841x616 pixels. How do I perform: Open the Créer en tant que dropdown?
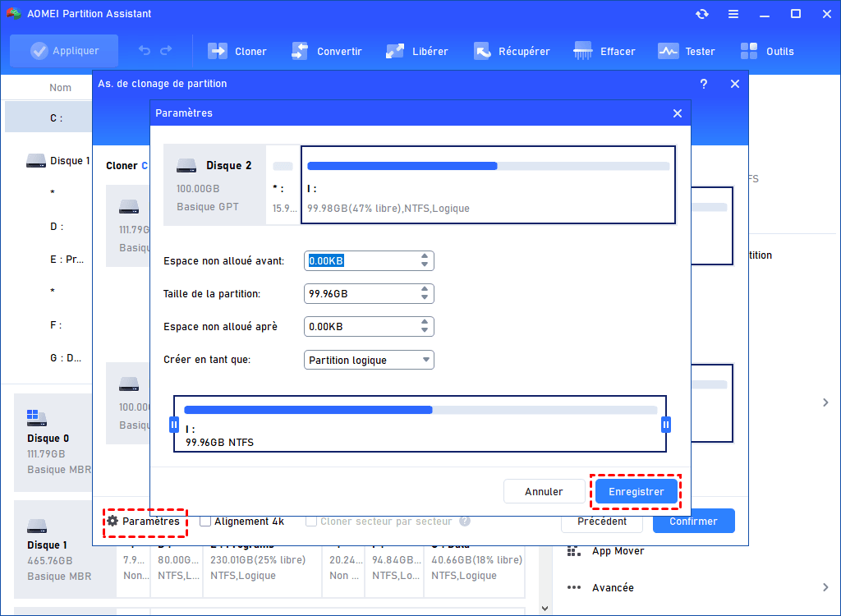(x=369, y=360)
